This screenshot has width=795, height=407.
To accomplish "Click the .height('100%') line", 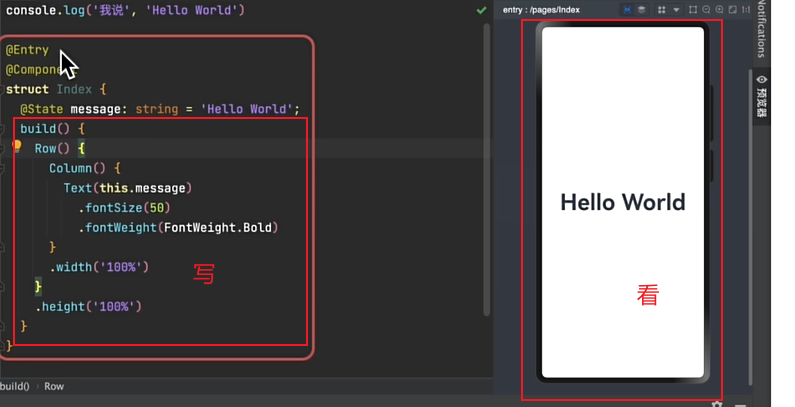I will (88, 307).
